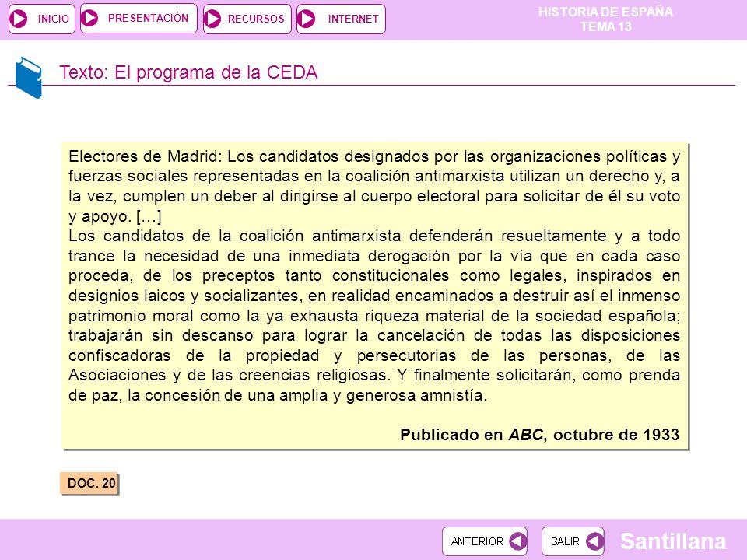Click the blue book icon
This screenshot has width=747, height=560.
point(29,77)
